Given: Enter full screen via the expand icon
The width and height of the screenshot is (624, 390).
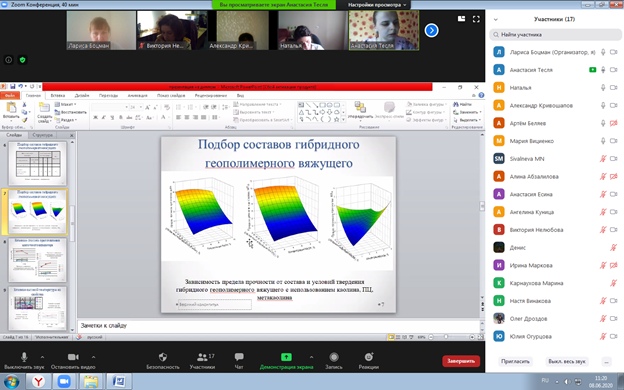Looking at the screenshot, I should click(x=476, y=19).
